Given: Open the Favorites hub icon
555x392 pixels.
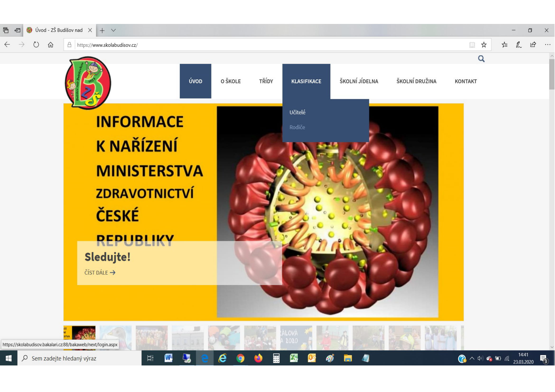Looking at the screenshot, I should 504,45.
